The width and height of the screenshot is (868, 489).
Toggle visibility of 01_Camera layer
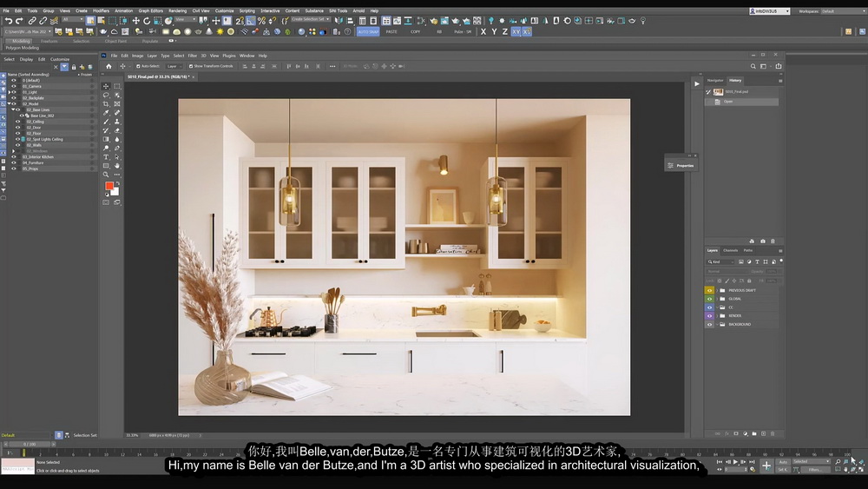(14, 86)
